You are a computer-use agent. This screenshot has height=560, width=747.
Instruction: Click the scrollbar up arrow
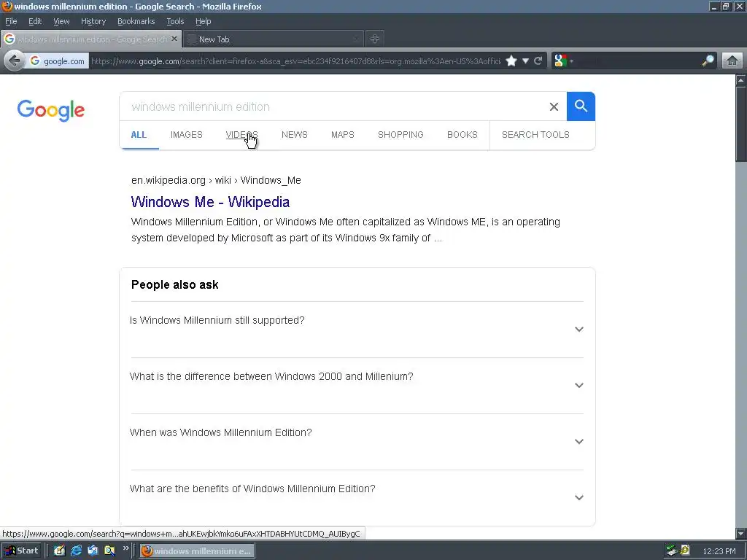pyautogui.click(x=741, y=80)
